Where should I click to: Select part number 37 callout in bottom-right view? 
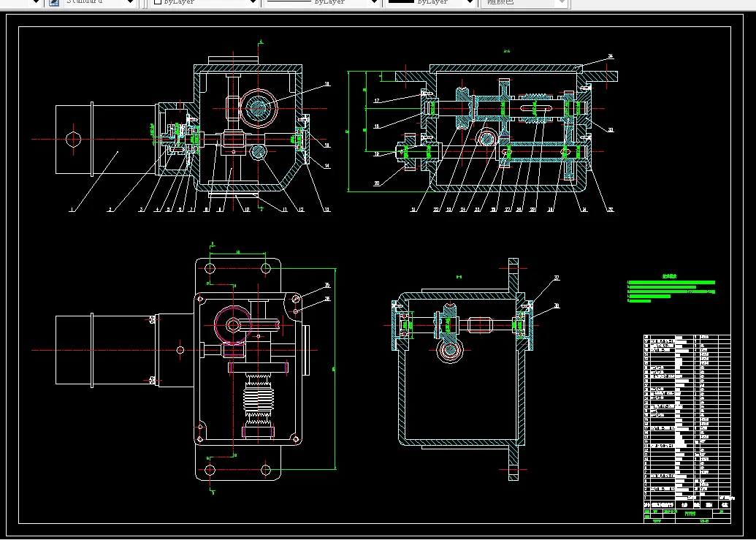(556, 278)
